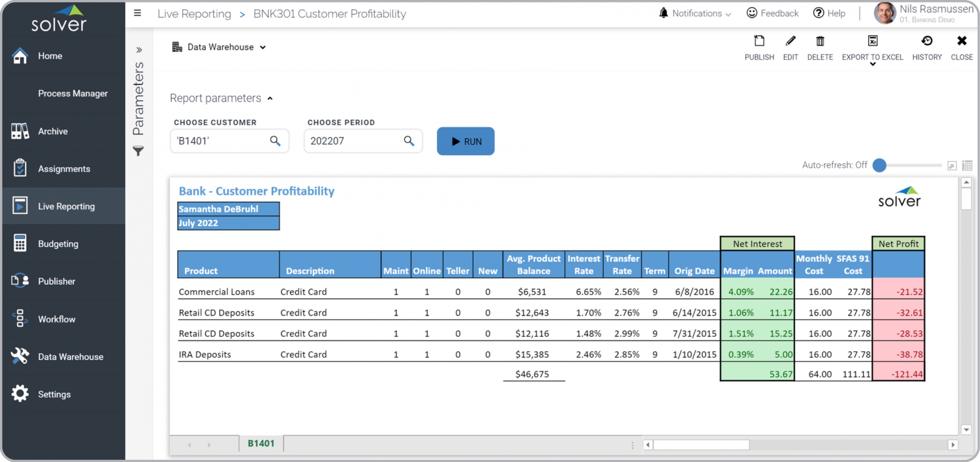Toggle the hamburger menu to collapse sidebar
The image size is (980, 462).
pyautogui.click(x=137, y=13)
